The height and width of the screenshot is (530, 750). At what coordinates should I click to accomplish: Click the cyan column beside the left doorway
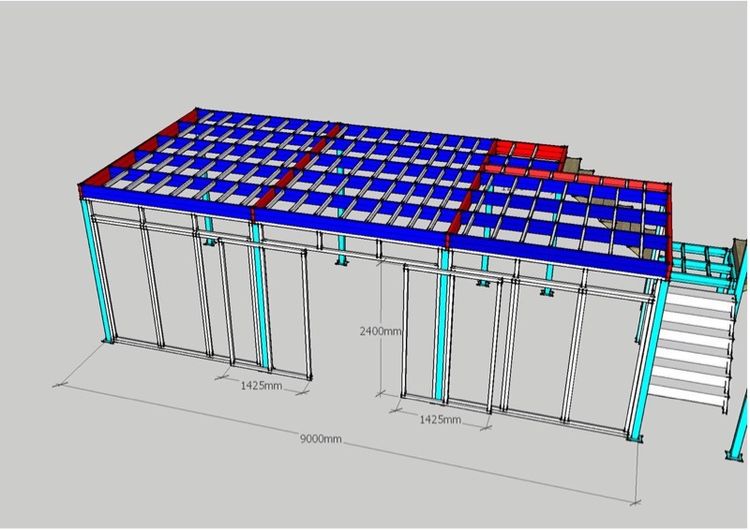[262, 300]
